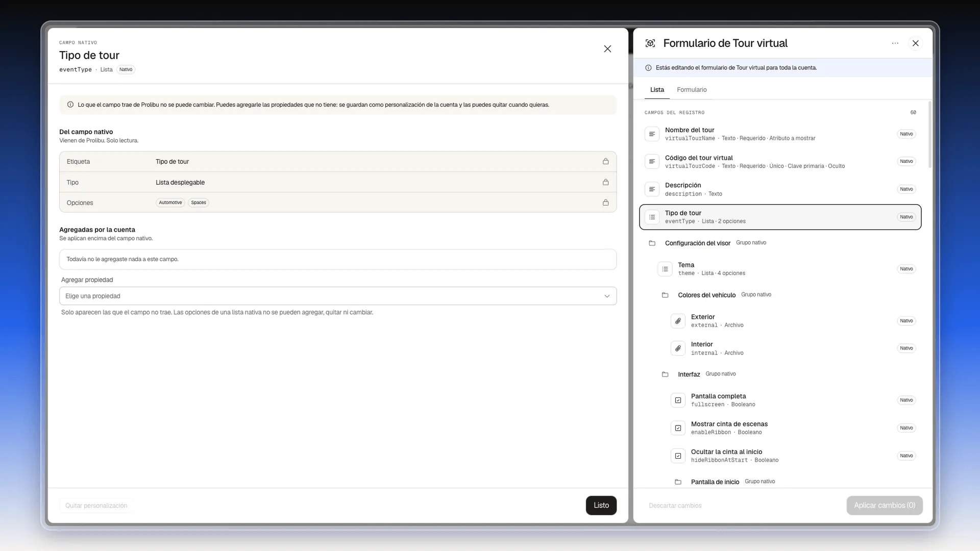Click the lock icon in the Etiqueta row
Screen dimensions: 980x551
(605, 161)
